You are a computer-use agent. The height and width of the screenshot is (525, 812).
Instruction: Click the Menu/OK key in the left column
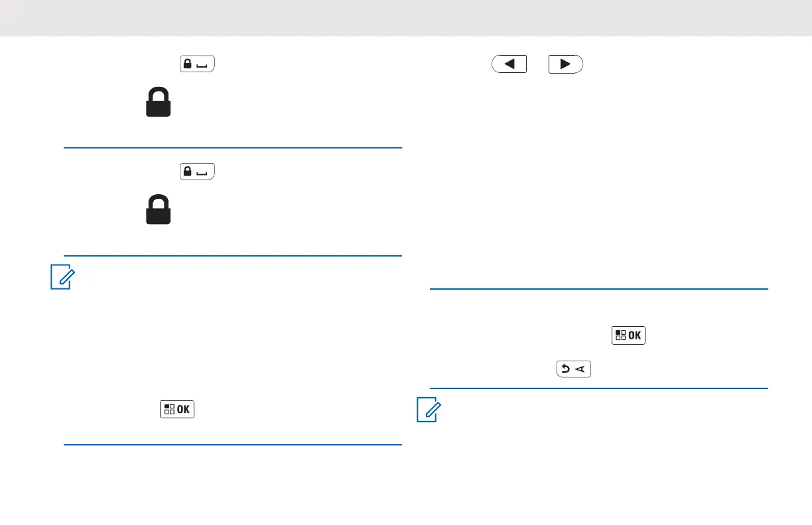pos(177,409)
